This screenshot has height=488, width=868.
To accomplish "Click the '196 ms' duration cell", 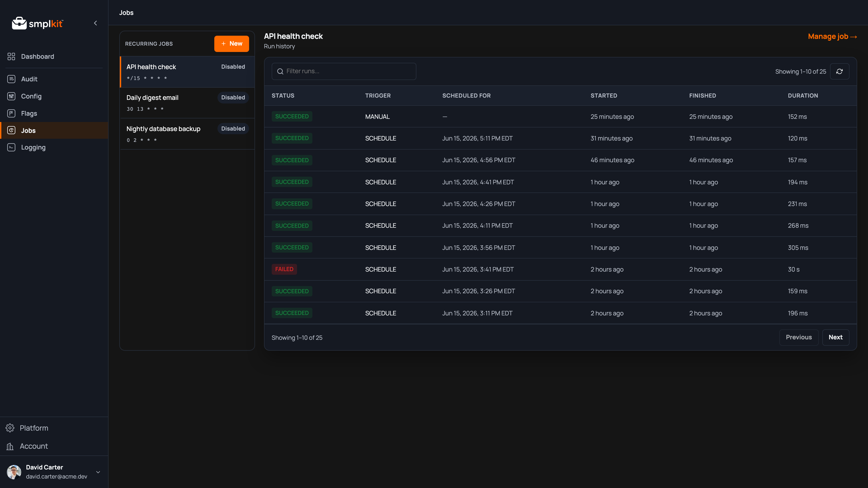I will pos(797,313).
